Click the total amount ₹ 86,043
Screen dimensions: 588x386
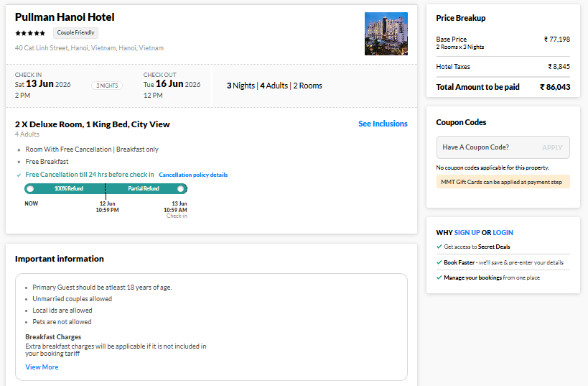coord(555,87)
